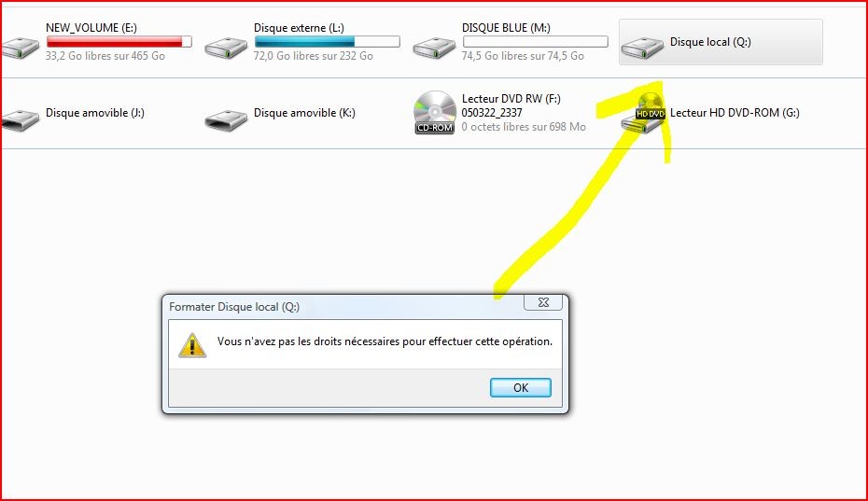Image resolution: width=868 pixels, height=501 pixels.
Task: Click the blue capacity bar of Disque externe (L:)
Action: [x=328, y=42]
